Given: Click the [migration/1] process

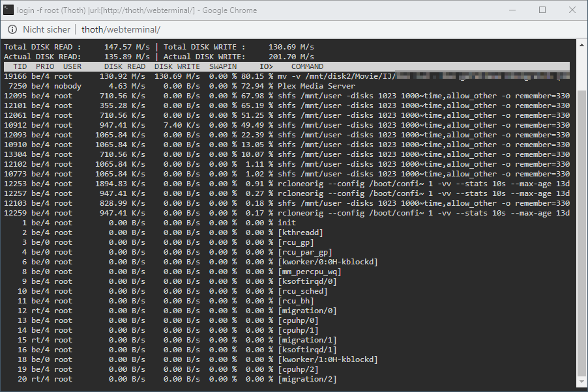Looking at the screenshot, I should click(x=307, y=340).
